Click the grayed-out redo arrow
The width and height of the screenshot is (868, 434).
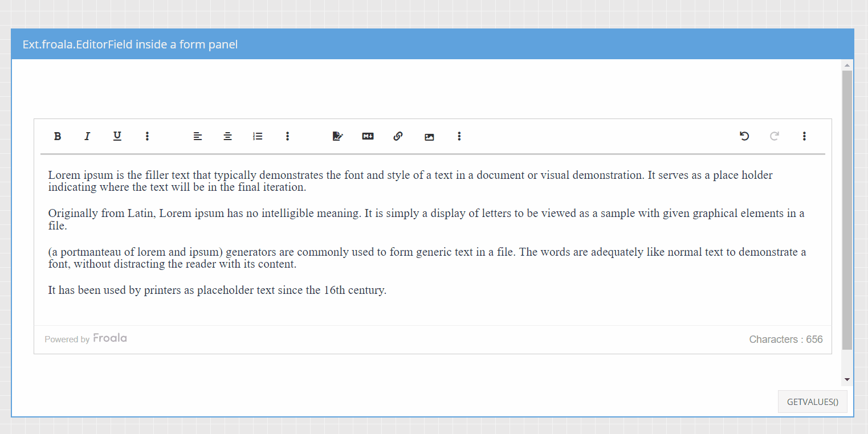774,136
